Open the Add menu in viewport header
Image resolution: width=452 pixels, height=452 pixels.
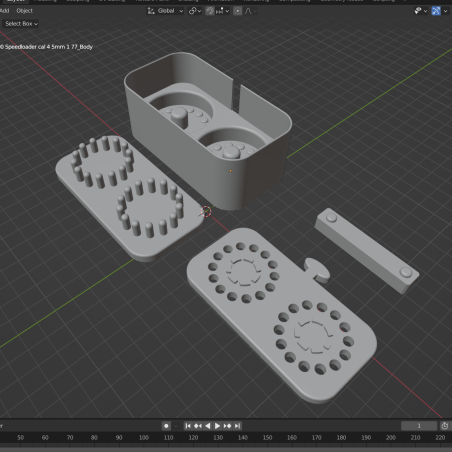pos(5,11)
